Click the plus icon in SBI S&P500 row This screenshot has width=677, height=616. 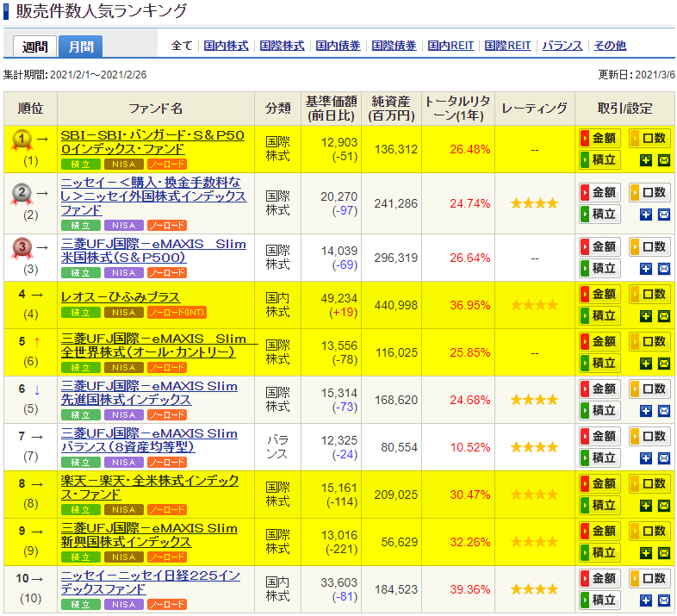click(645, 161)
